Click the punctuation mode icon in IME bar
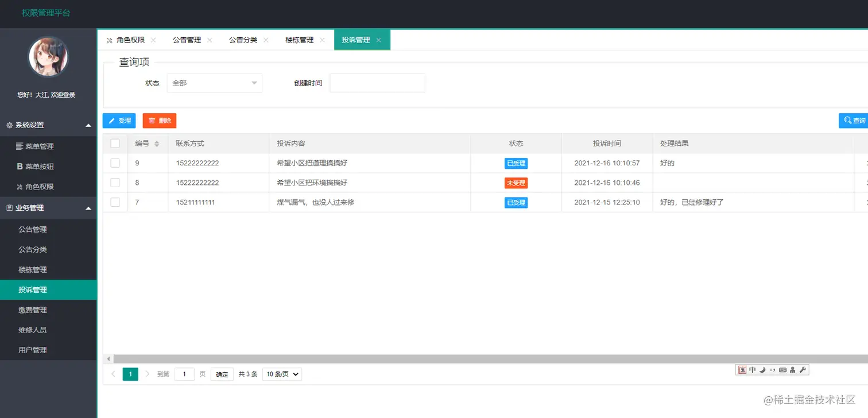Viewport: 868px width, 418px height. (x=772, y=370)
